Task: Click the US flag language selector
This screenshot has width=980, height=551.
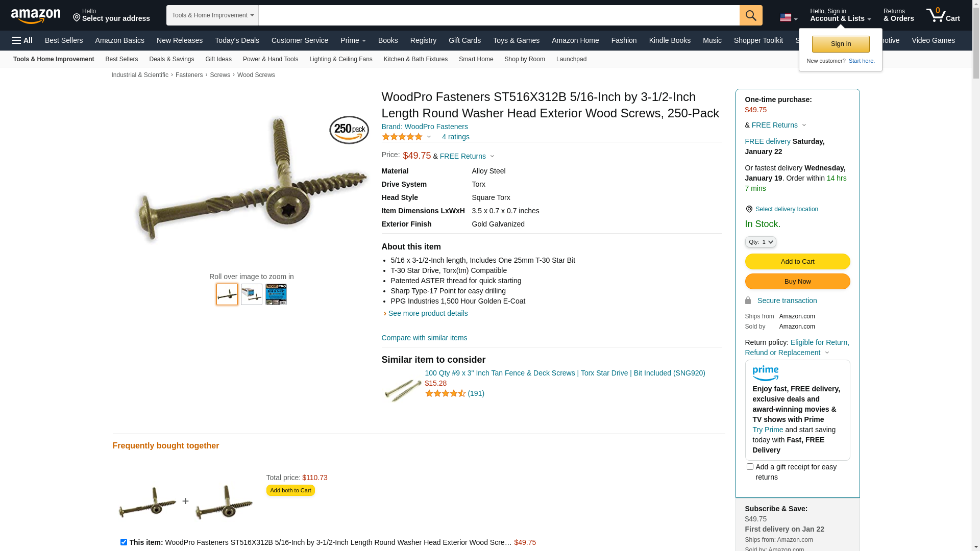Action: pos(789,18)
